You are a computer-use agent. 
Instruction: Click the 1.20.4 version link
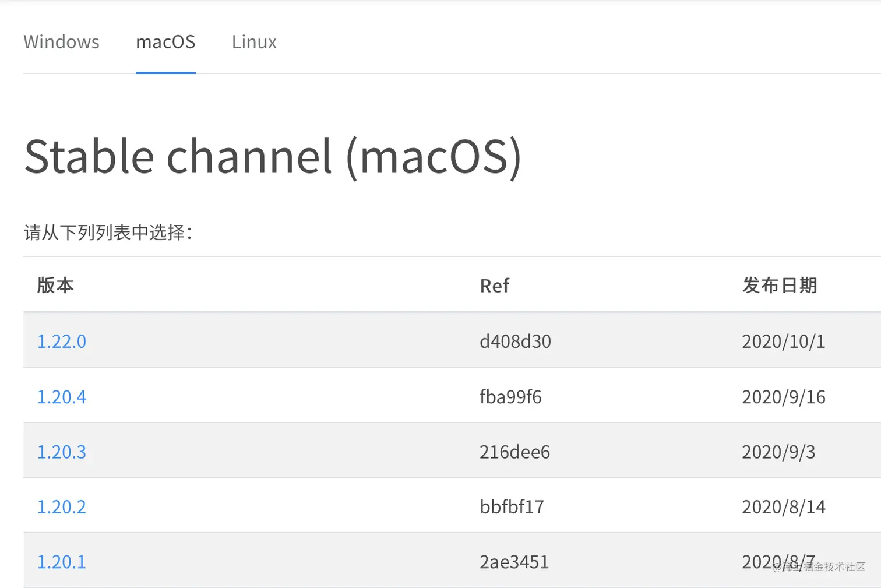(62, 397)
